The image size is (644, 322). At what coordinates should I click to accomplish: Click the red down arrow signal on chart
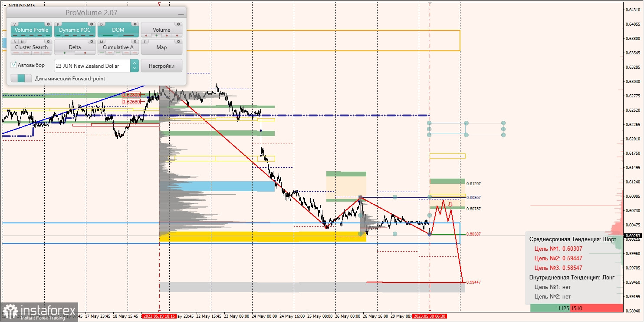click(450, 204)
